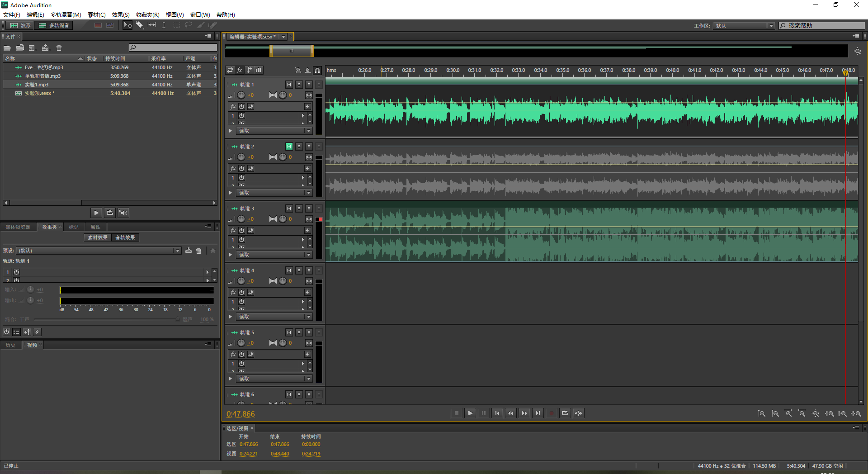Toggle auto-play speaker icon in Files panel

point(123,213)
